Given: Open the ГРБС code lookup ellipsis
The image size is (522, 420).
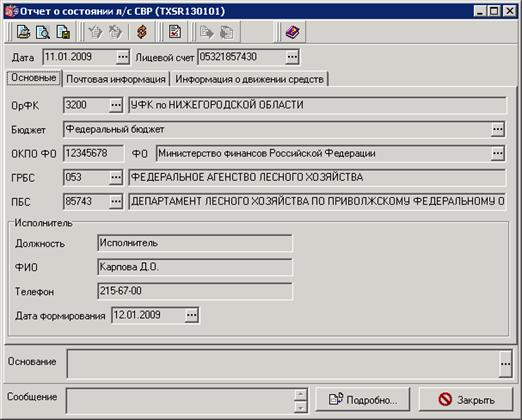Looking at the screenshot, I should [x=116, y=177].
